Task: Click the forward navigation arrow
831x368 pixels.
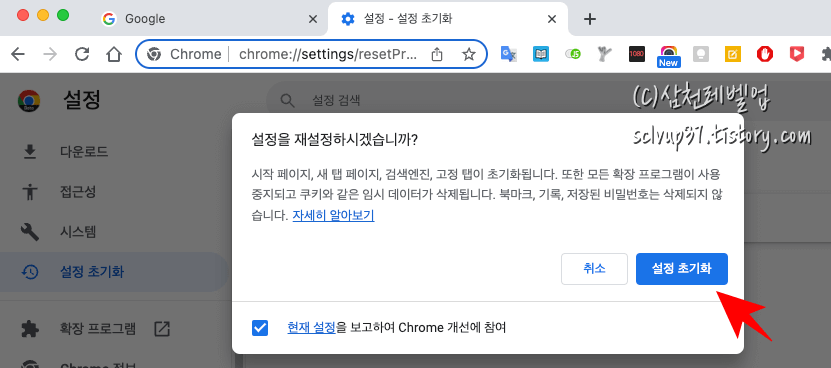Action: [x=50, y=54]
